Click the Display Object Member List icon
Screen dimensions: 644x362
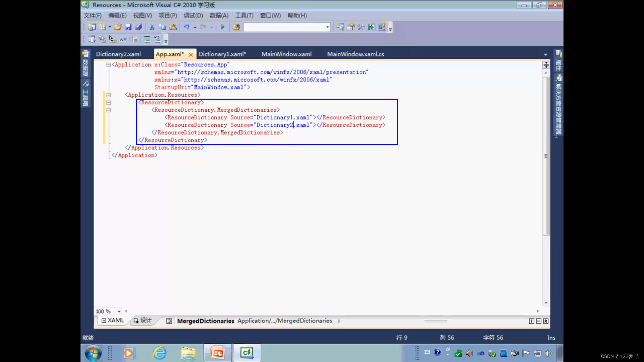92,39
